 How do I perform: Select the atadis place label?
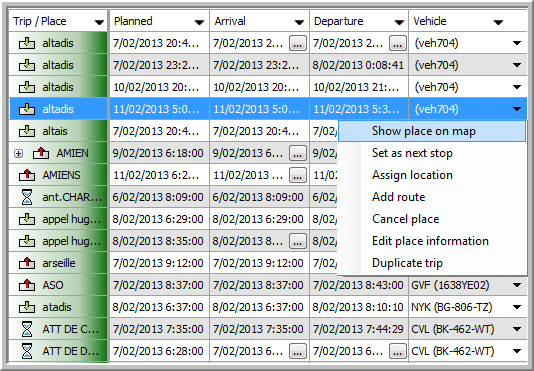pos(57,307)
